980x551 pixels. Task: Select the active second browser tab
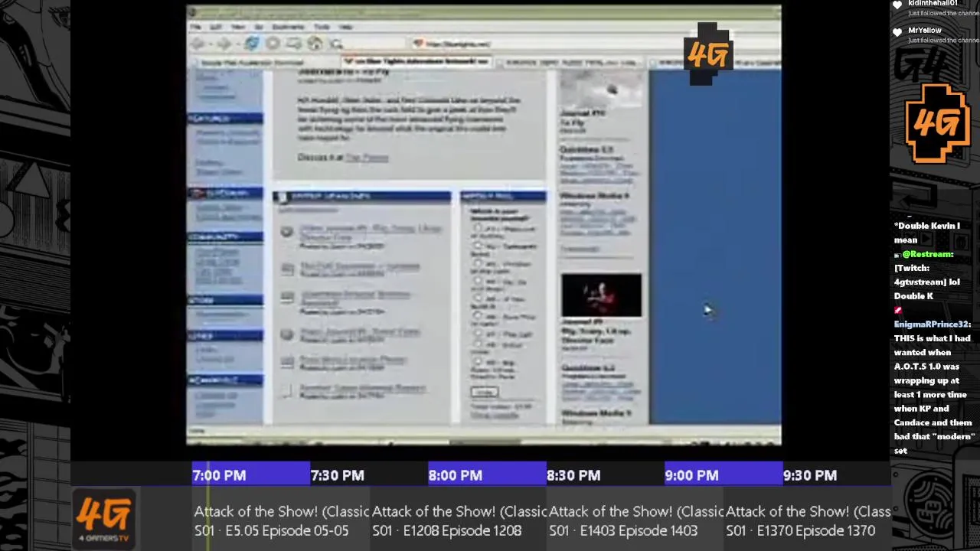click(x=416, y=62)
